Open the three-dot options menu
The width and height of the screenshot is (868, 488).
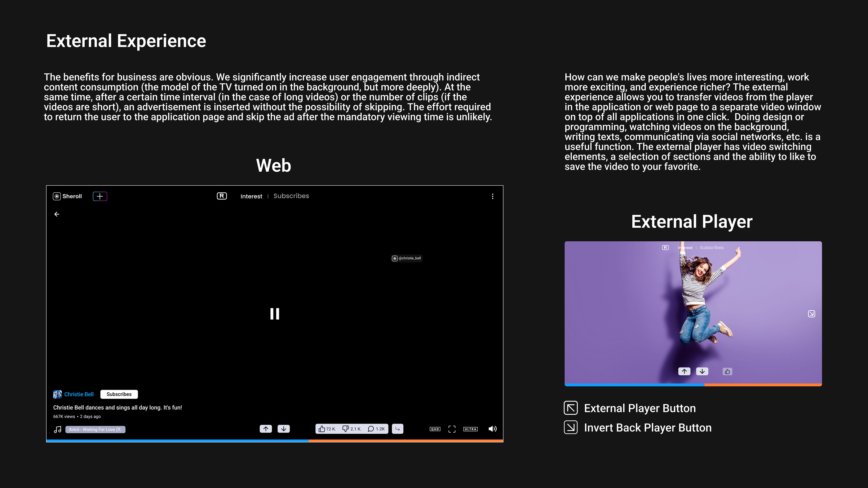[x=492, y=196]
